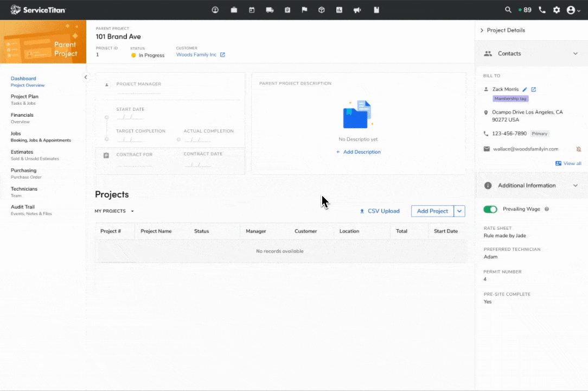Open the Add Project dropdown arrow
This screenshot has height=391, width=588.
point(459,211)
